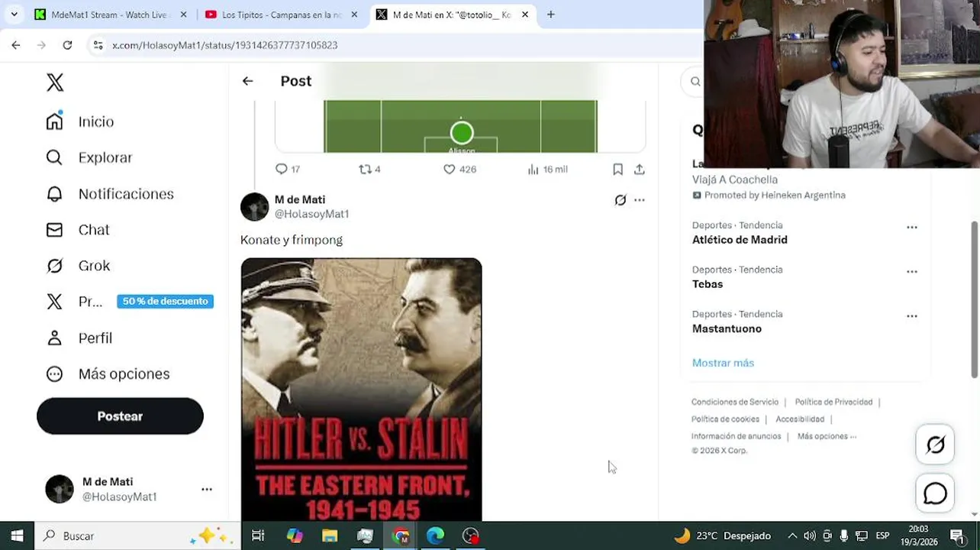View analytics showing 16 mil views
Image resolution: width=980 pixels, height=550 pixels.
click(x=547, y=169)
